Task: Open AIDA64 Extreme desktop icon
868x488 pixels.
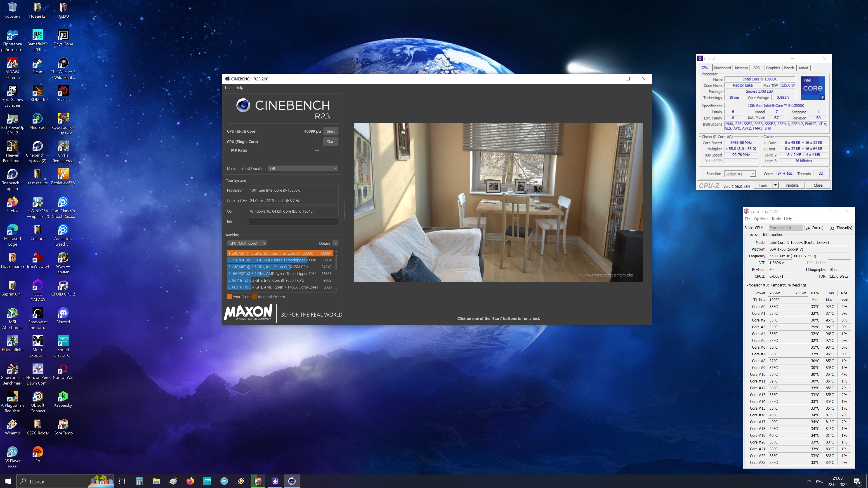Action: click(12, 63)
